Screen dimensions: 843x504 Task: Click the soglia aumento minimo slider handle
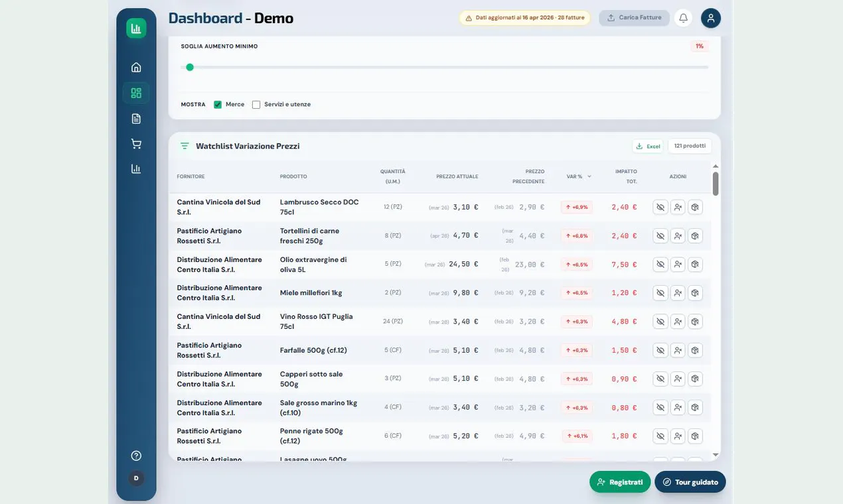pyautogui.click(x=190, y=67)
